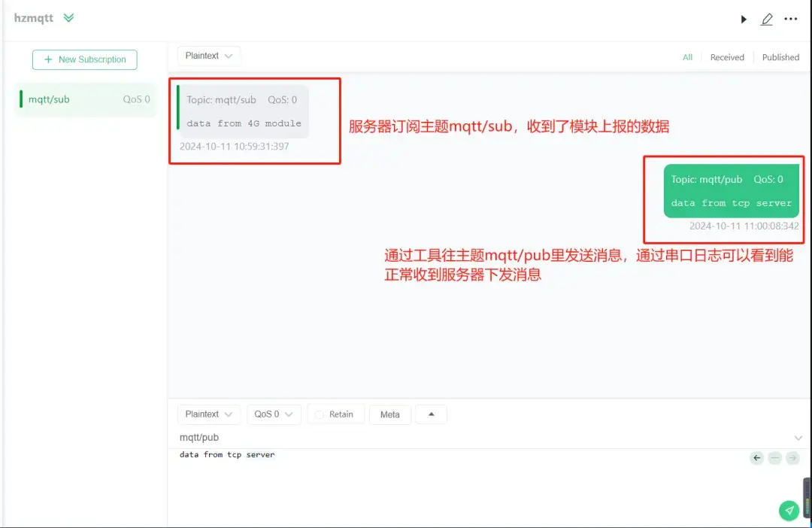The width and height of the screenshot is (812, 528).
Task: Click the middle minus payload history icon
Action: click(x=774, y=458)
